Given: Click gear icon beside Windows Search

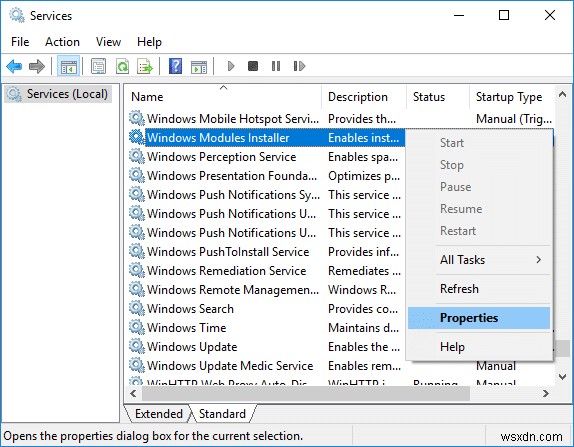Looking at the screenshot, I should [137, 308].
